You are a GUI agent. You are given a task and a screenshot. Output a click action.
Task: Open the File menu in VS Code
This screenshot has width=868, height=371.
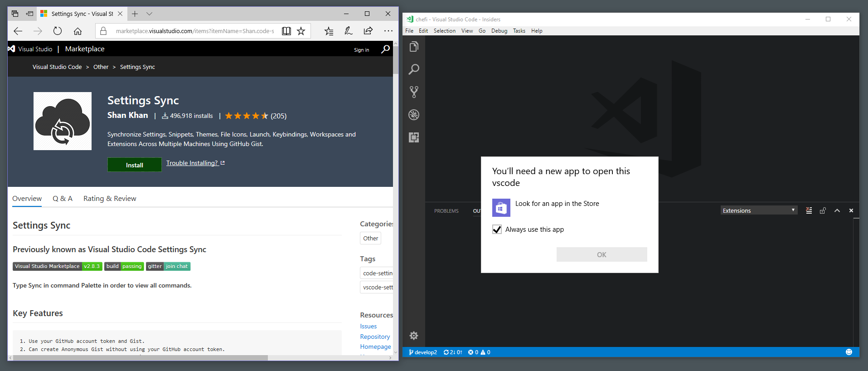[409, 31]
